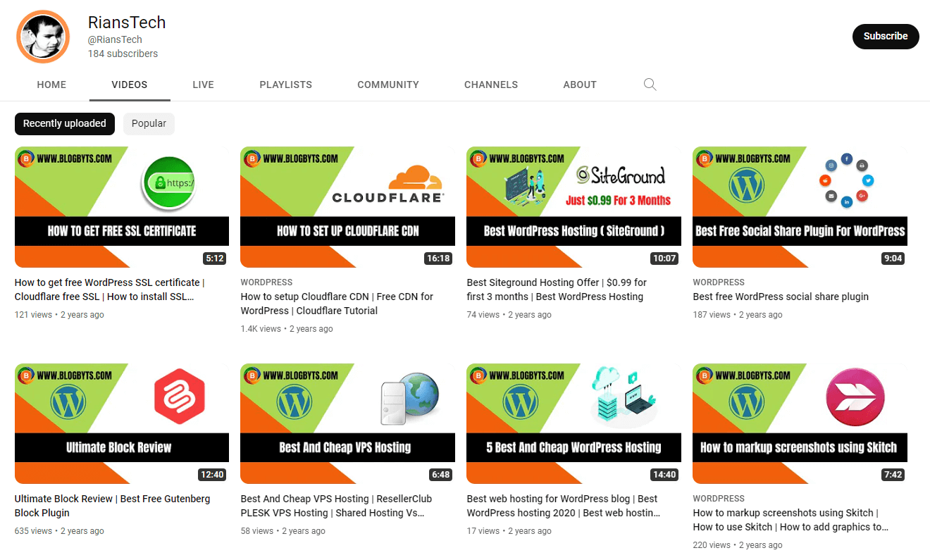Click the '184 subscribers' text

click(123, 54)
